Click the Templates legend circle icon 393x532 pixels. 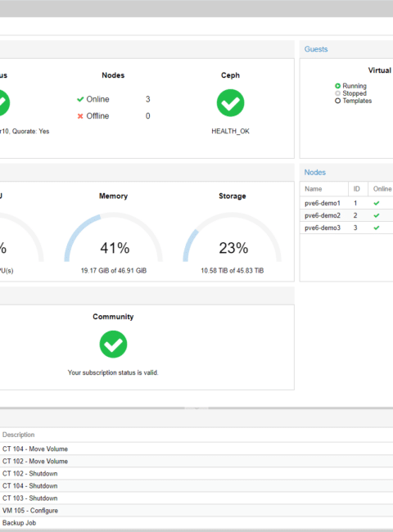(337, 101)
